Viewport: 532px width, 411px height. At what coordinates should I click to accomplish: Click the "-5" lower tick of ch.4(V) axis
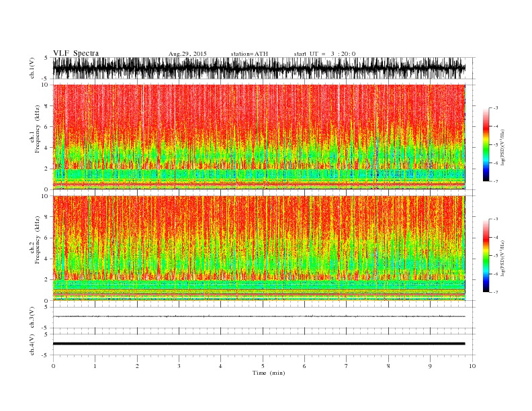pos(45,355)
